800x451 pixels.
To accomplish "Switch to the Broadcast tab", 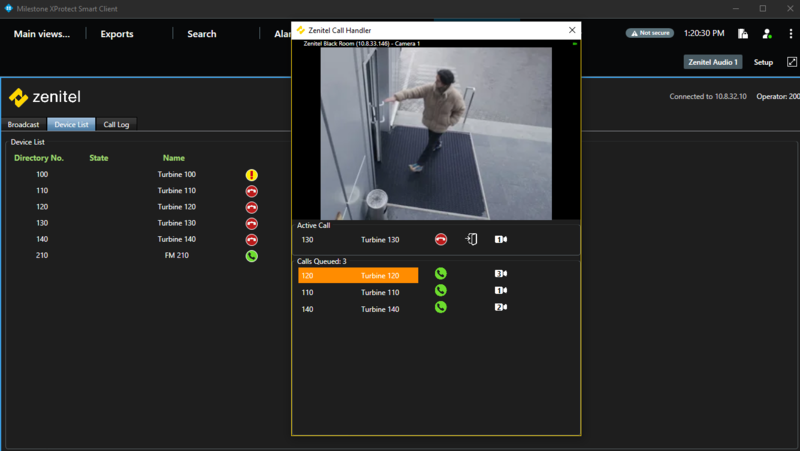I will point(24,125).
